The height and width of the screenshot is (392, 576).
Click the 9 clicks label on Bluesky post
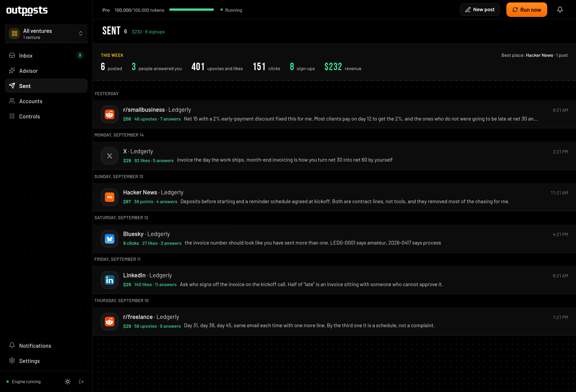[x=131, y=243]
